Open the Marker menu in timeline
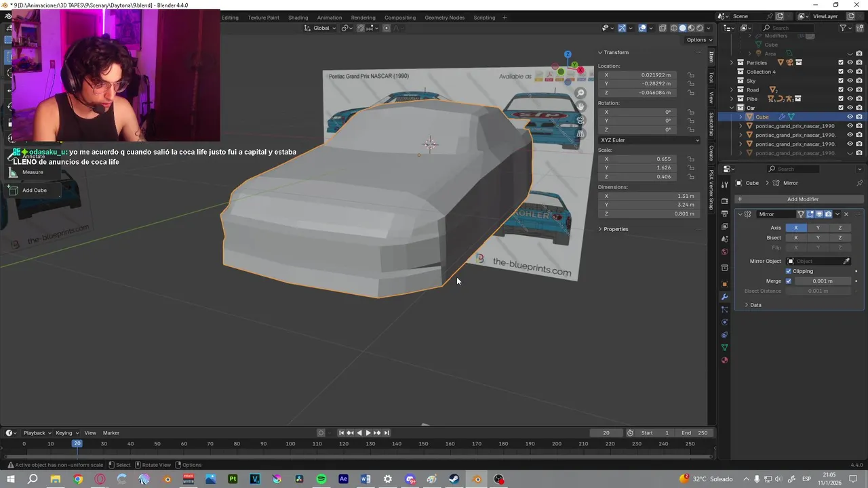868x488 pixels. (111, 433)
